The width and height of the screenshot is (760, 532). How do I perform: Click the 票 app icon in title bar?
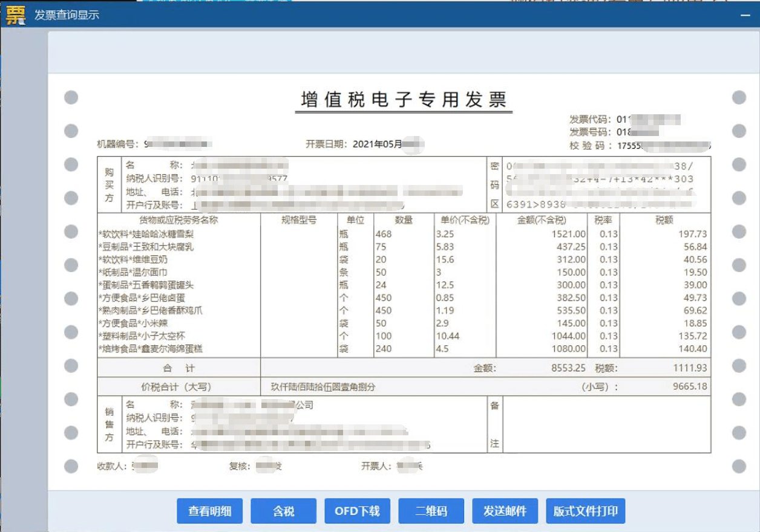(16, 14)
